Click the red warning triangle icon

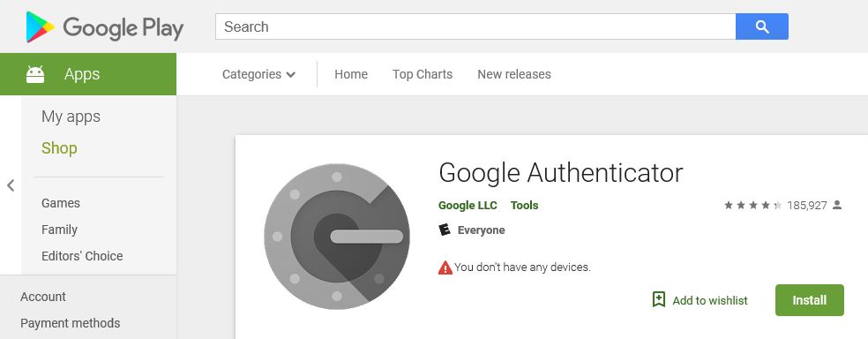click(445, 268)
